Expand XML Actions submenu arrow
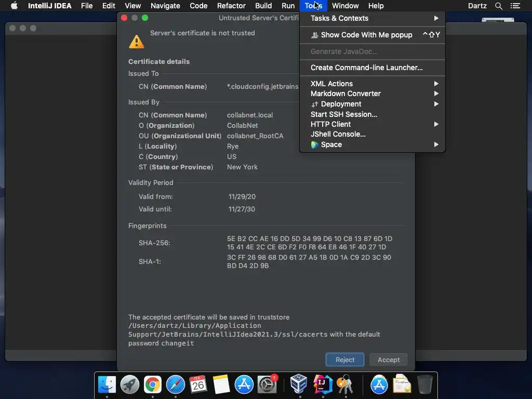The height and width of the screenshot is (399, 532). pos(436,84)
